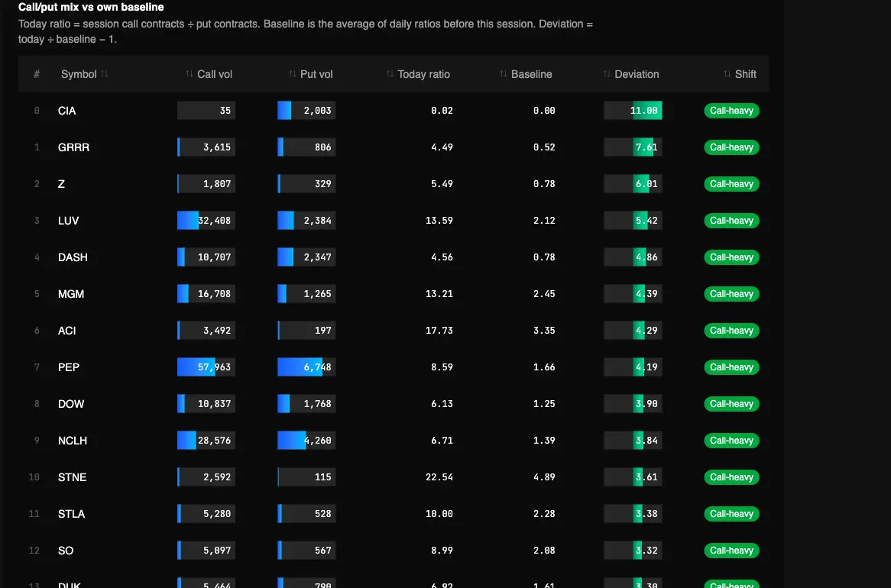This screenshot has width=891, height=588.
Task: Click NCLH call volume 28,576
Action: pyautogui.click(x=206, y=441)
